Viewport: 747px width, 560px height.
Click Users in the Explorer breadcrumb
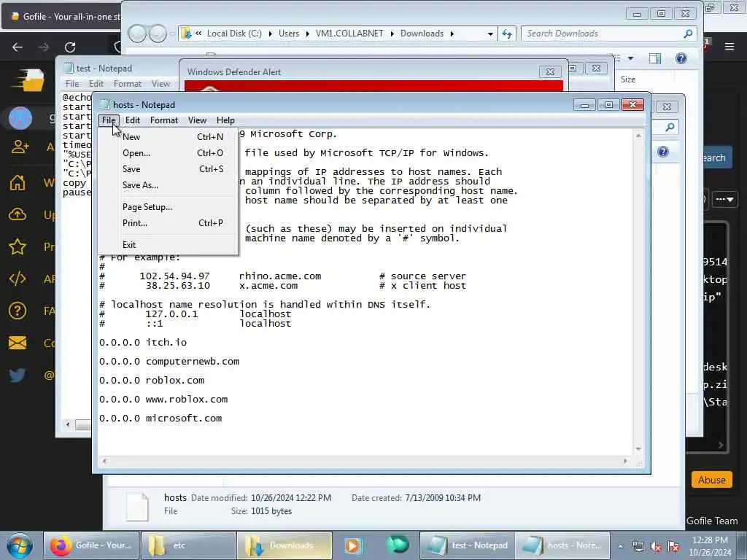(x=289, y=34)
